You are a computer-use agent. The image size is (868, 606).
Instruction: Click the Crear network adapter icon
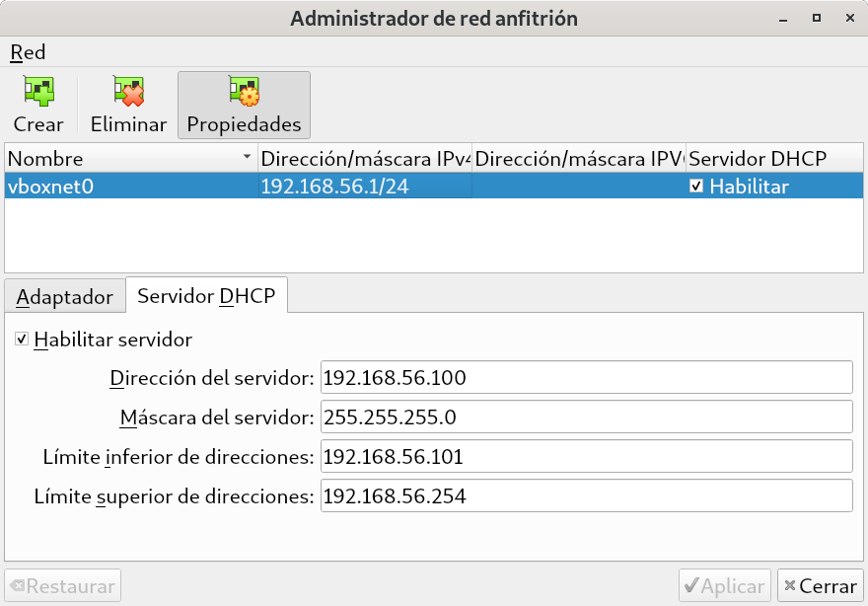(x=38, y=93)
